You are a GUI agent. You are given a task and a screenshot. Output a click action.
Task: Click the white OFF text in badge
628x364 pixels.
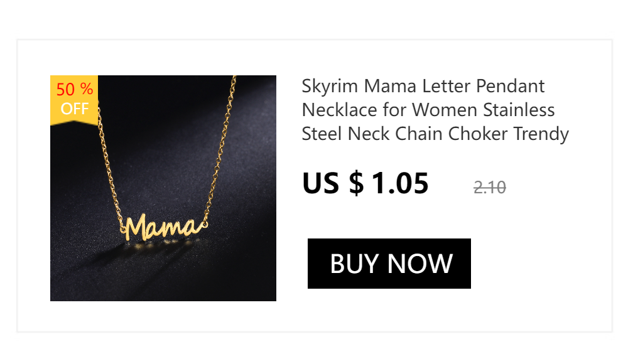pos(75,109)
